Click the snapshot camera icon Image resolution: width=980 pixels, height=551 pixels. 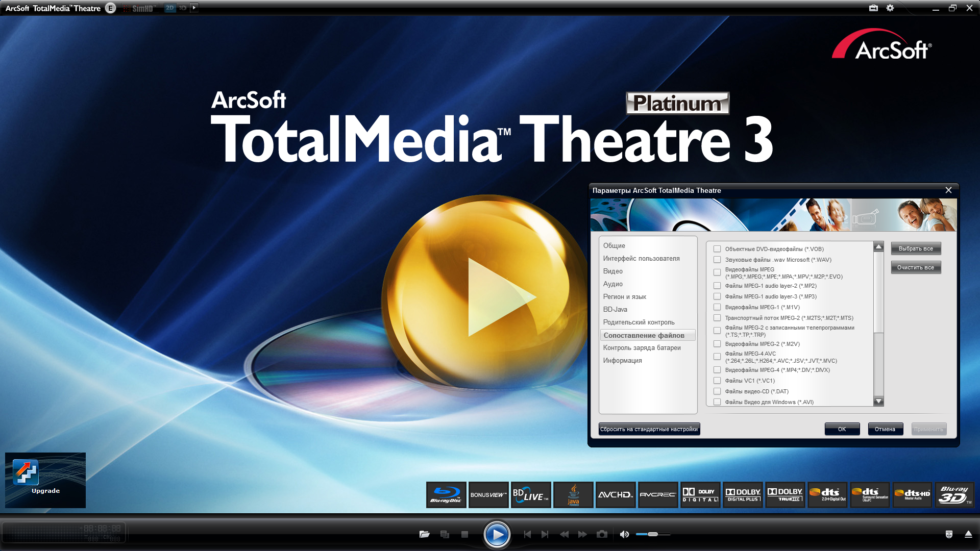(602, 534)
